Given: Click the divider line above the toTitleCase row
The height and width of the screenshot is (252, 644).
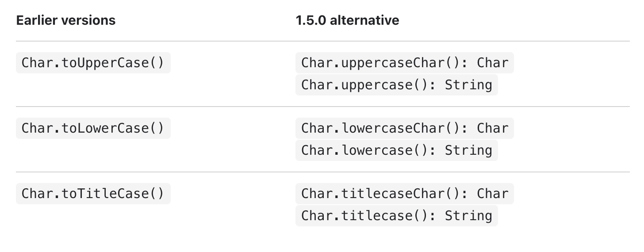Looking at the screenshot, I should pyautogui.click(x=322, y=172).
